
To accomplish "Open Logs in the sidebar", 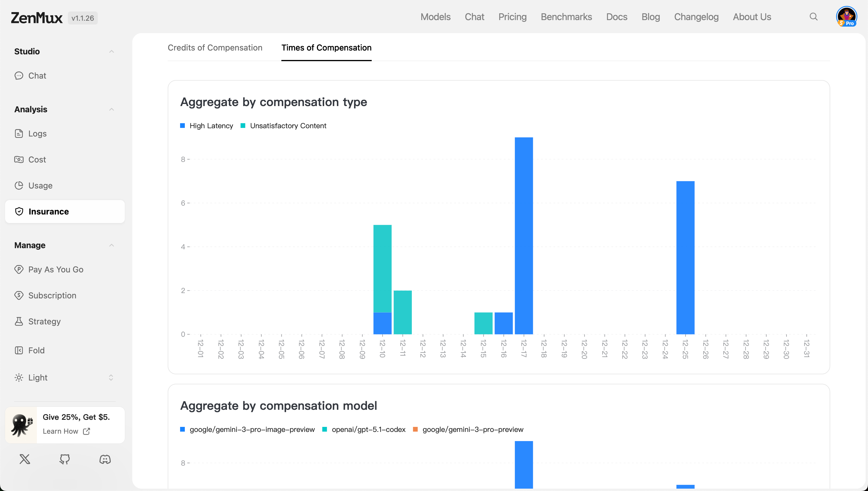I will pyautogui.click(x=37, y=134).
